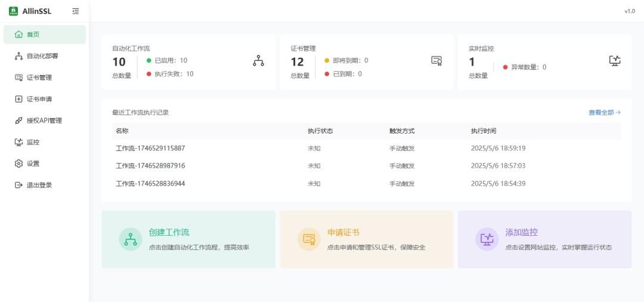Open the 自动化部署 menu item
Image resolution: width=644 pixels, height=302 pixels.
point(45,56)
